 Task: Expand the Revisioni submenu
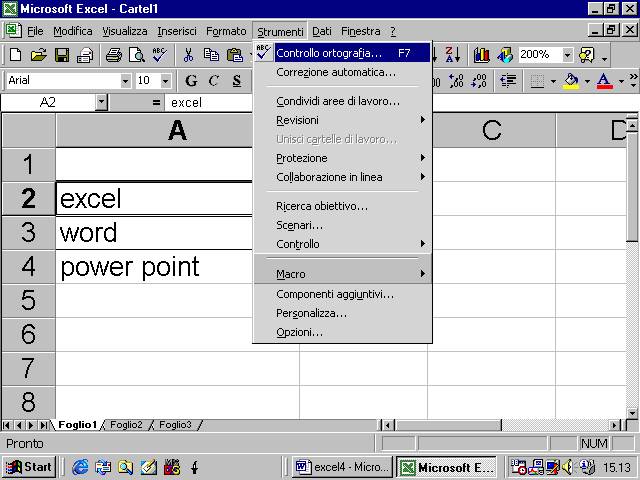342,120
